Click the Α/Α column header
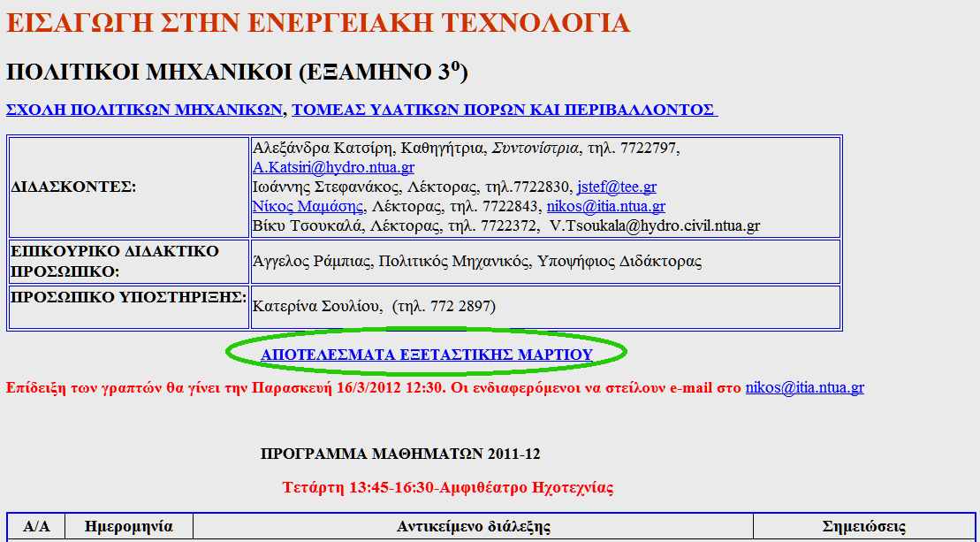This screenshot has width=980, height=542. point(36,527)
